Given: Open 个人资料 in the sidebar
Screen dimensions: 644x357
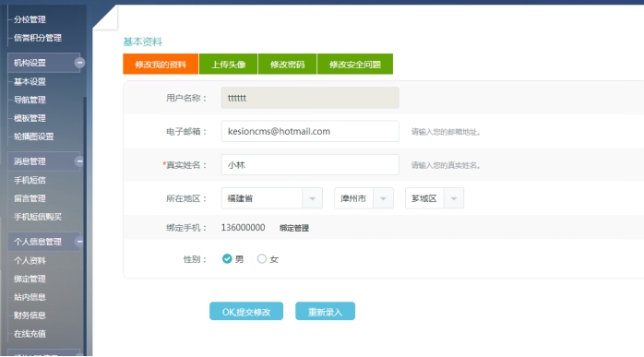Looking at the screenshot, I should 30,260.
